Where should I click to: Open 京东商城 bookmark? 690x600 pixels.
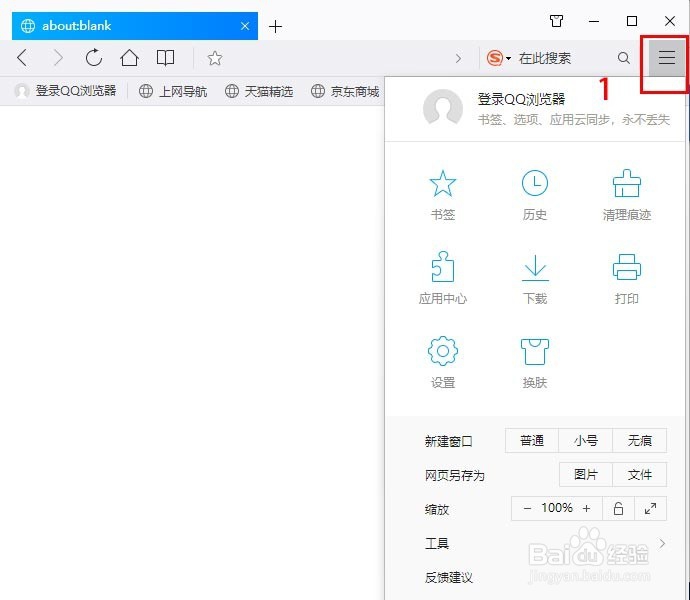click(x=345, y=91)
